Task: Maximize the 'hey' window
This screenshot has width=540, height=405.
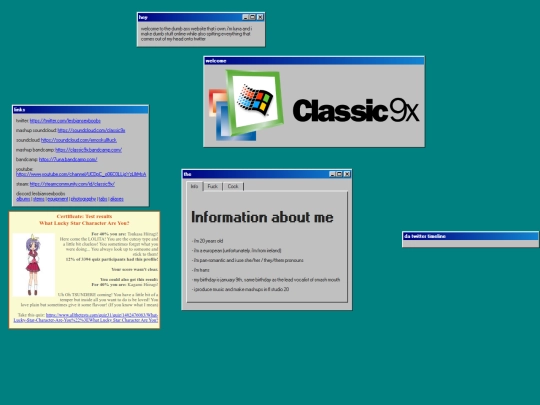Action: (x=252, y=17)
